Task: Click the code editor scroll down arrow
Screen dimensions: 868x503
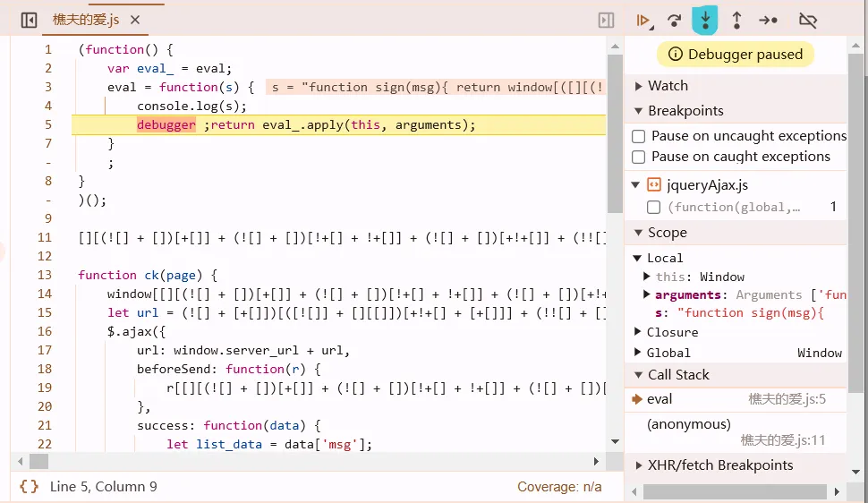Action: (x=615, y=441)
